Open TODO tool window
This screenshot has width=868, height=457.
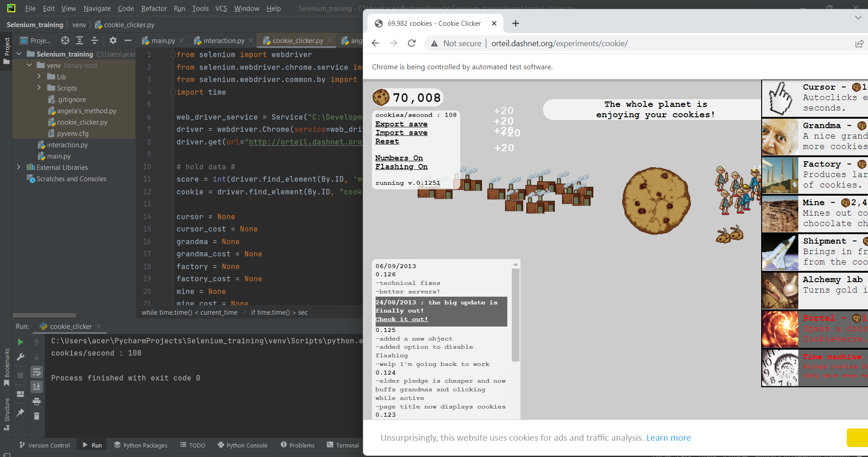pos(193,445)
